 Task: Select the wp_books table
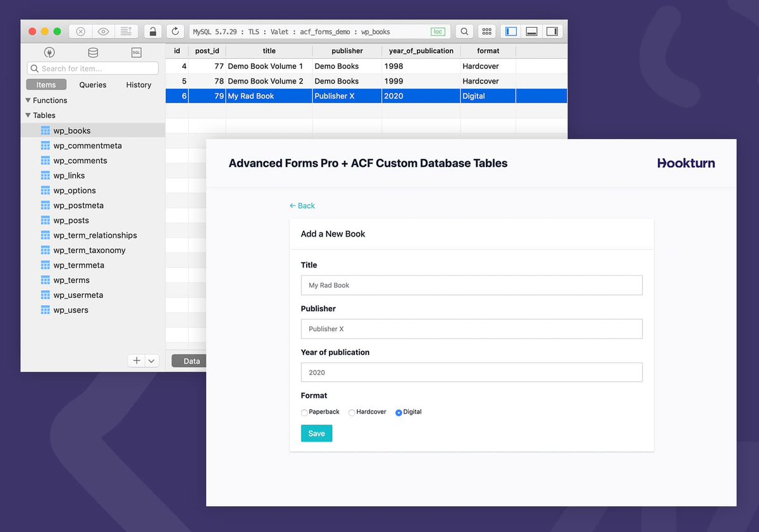pyautogui.click(x=93, y=130)
